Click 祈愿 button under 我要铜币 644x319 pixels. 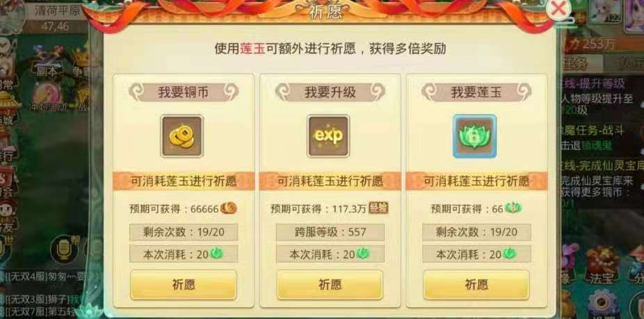tap(184, 284)
